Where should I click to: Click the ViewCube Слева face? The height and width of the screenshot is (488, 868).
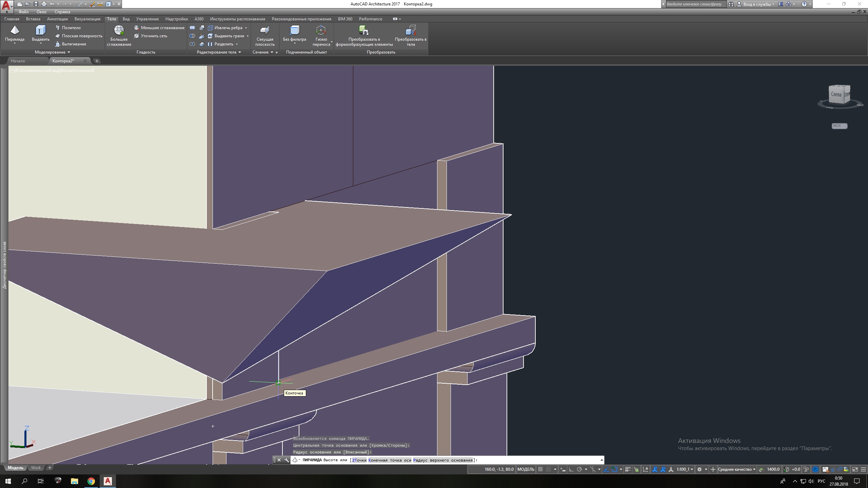tap(836, 94)
